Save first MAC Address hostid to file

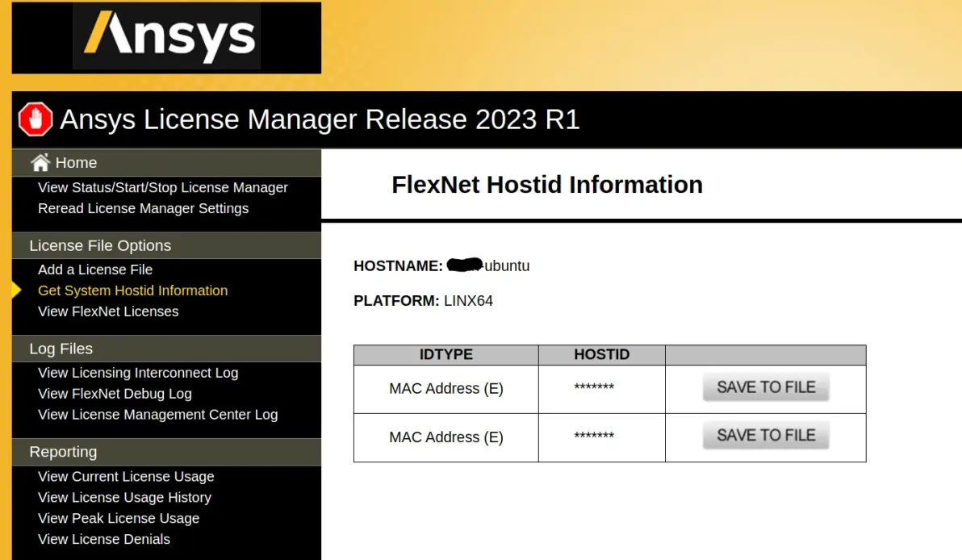766,387
